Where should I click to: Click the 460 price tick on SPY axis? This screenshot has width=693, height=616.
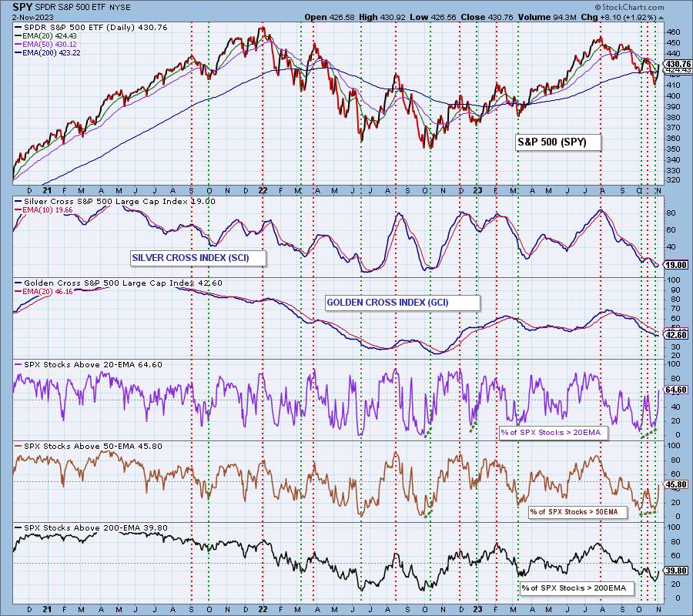coord(674,32)
